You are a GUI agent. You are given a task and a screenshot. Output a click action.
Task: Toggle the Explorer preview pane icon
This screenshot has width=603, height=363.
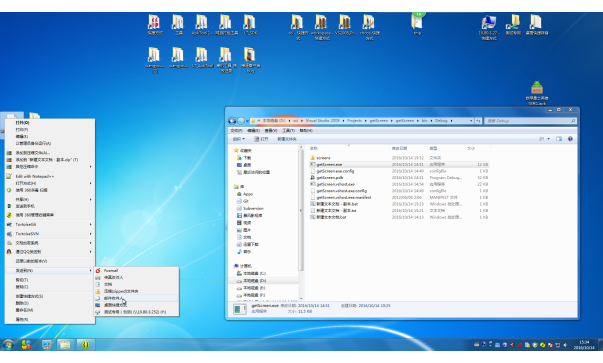[559, 139]
